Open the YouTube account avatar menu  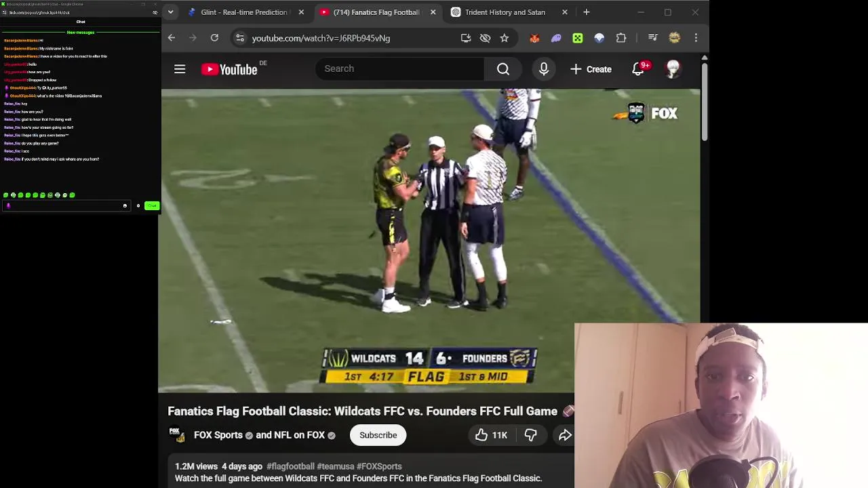point(673,69)
